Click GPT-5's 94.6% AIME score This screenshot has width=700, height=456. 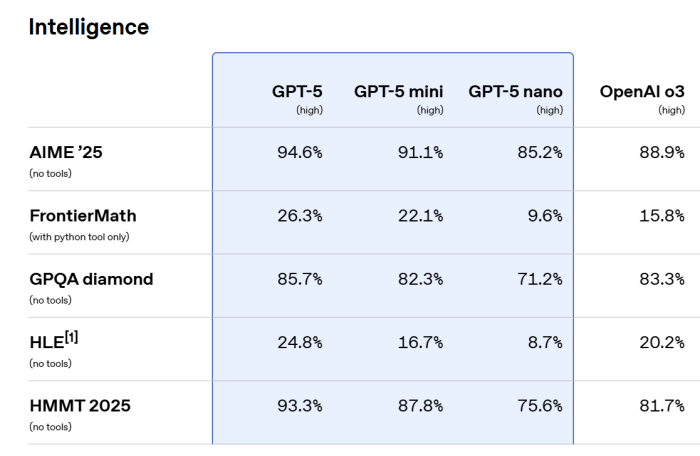[x=299, y=152]
